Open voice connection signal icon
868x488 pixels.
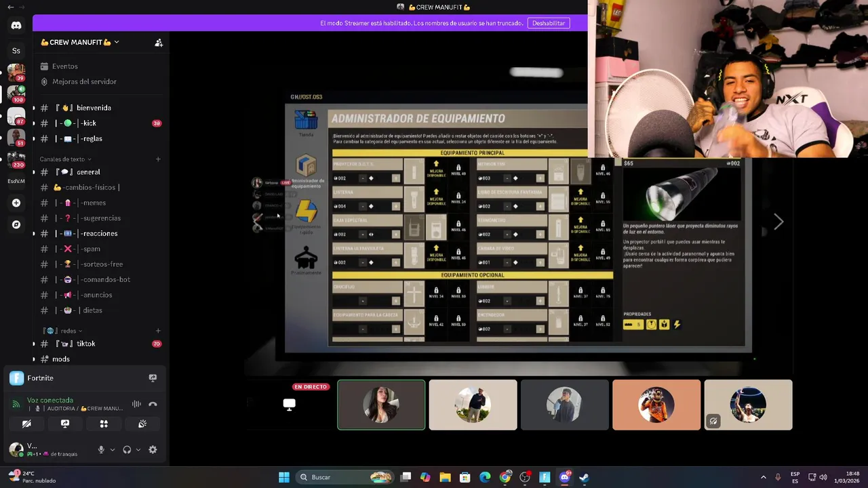pyautogui.click(x=16, y=404)
